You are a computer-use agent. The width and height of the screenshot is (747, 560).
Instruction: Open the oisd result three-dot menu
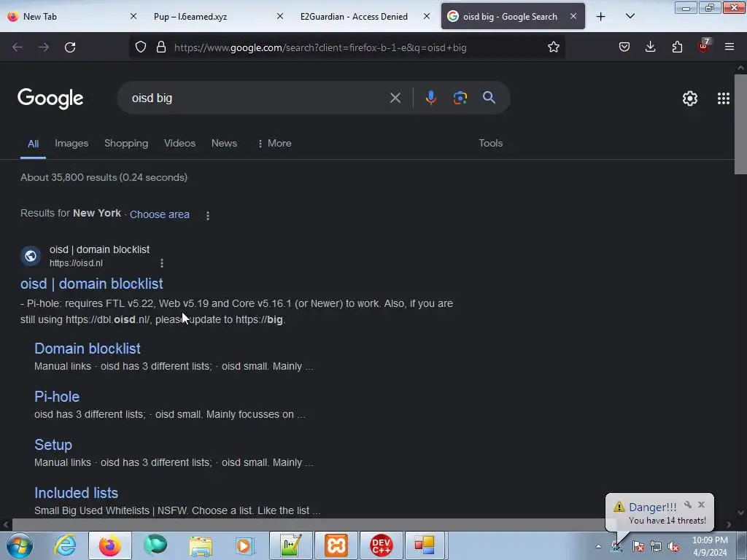tap(162, 263)
